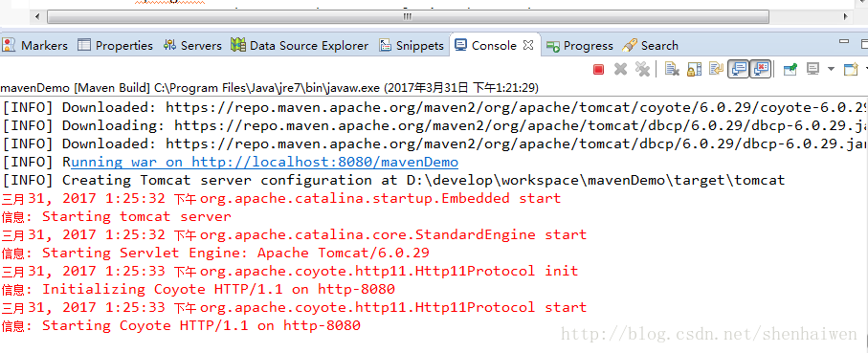Image resolution: width=868 pixels, height=353 pixels.
Task: Click the right arrow of horizontal scrollbar
Action: coord(845,16)
